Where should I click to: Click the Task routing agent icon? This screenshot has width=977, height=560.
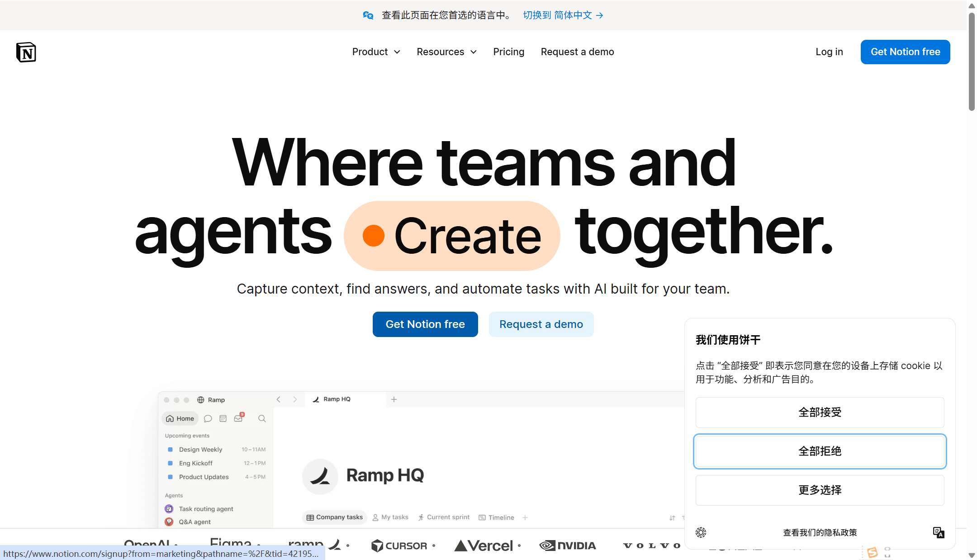click(169, 509)
